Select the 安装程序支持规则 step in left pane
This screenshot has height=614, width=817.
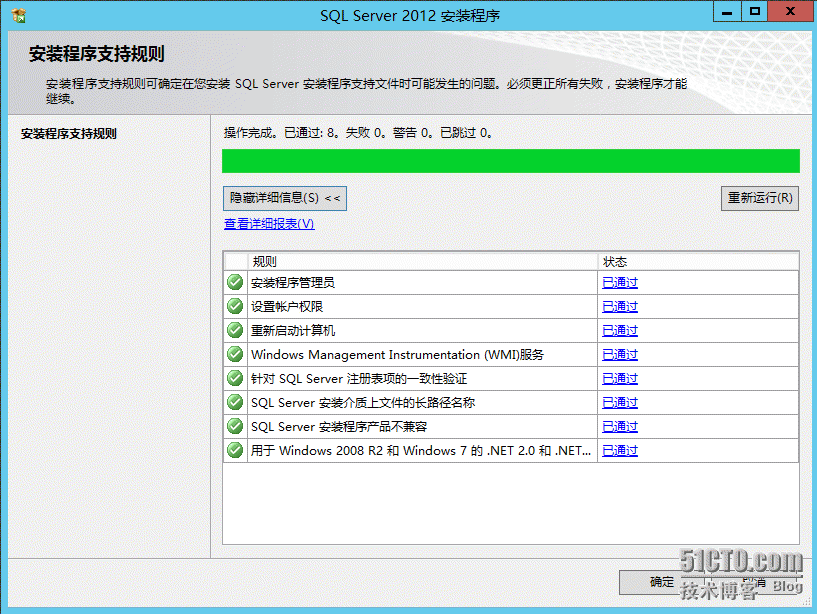tap(69, 133)
